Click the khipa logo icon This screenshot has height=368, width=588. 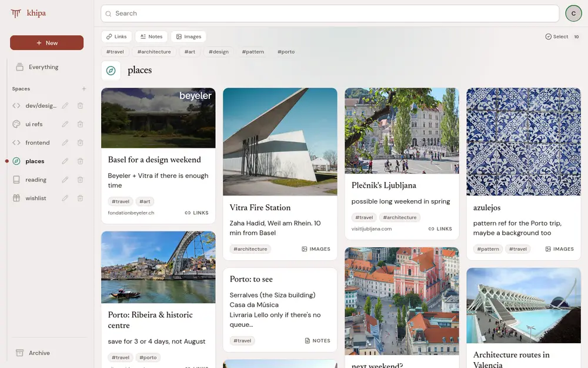pyautogui.click(x=16, y=13)
